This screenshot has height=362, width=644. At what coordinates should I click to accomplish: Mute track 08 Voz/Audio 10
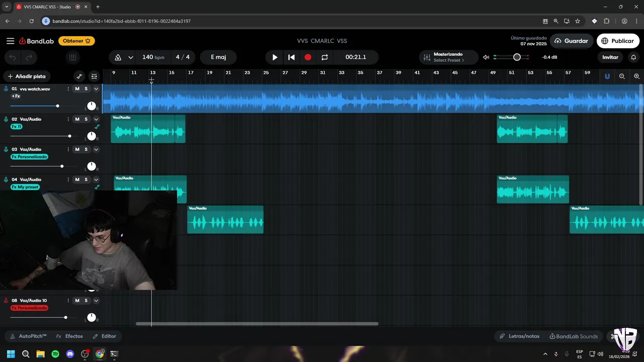coord(77,301)
